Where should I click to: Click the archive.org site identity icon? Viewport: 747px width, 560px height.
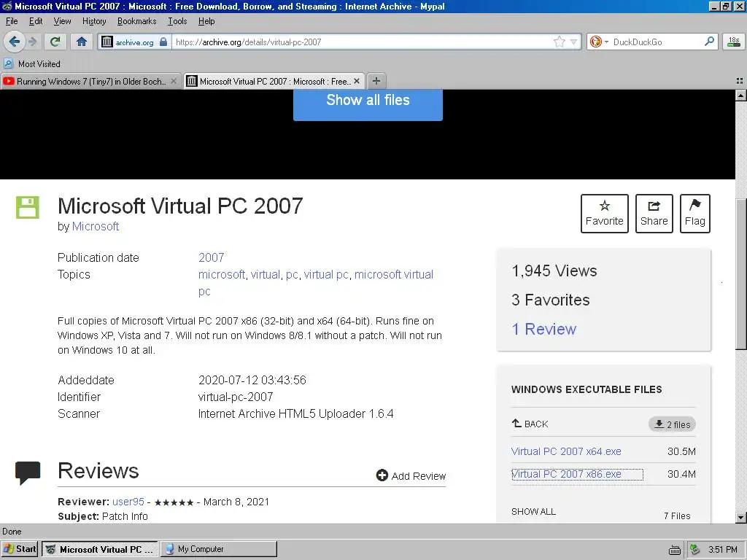[107, 42]
